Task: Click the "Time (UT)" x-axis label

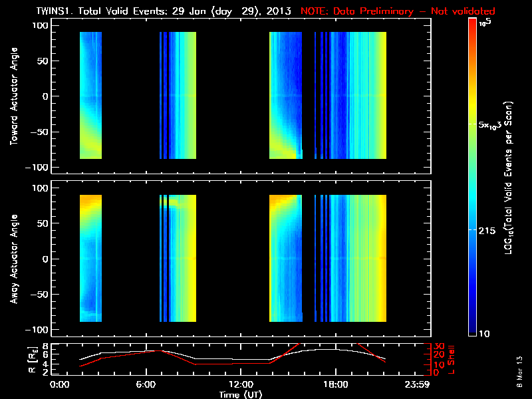Action: pos(241,394)
